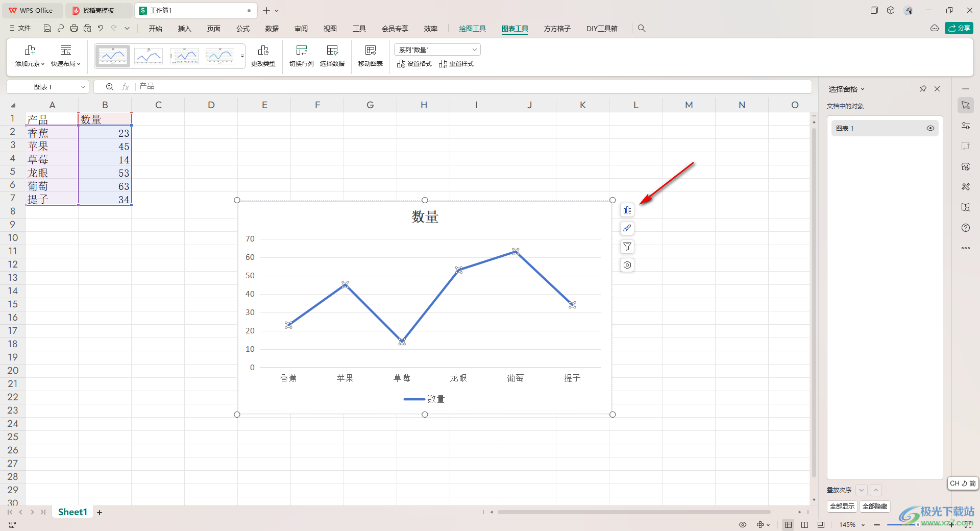Expand the chart styles gallery arrow
The image size is (980, 531).
[242, 56]
